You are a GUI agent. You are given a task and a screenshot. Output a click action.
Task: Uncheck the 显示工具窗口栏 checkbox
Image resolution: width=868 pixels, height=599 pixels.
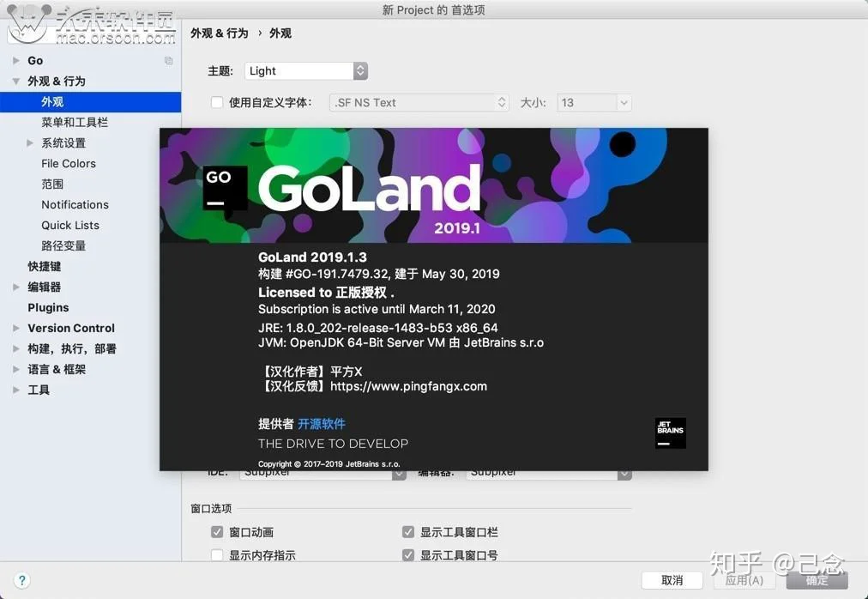pos(408,532)
